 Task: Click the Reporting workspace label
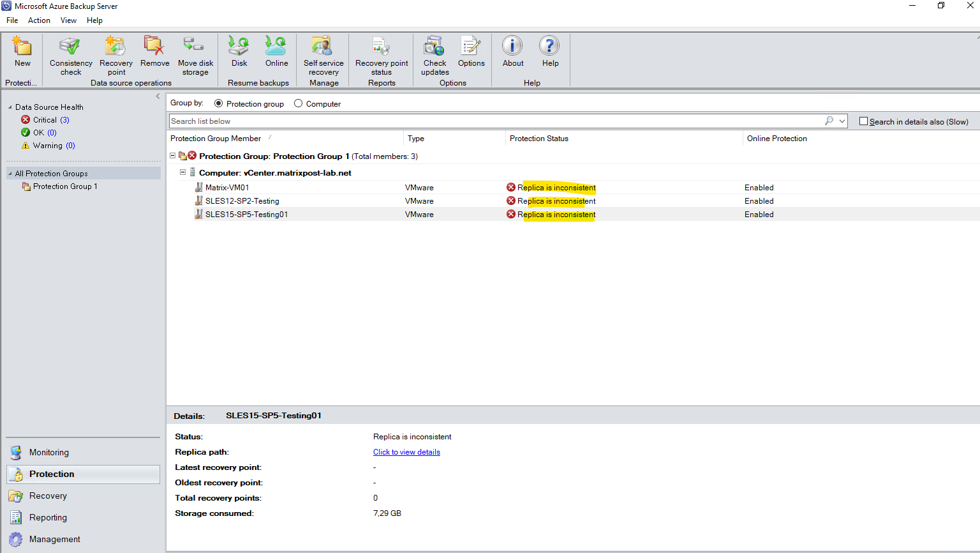(x=48, y=517)
